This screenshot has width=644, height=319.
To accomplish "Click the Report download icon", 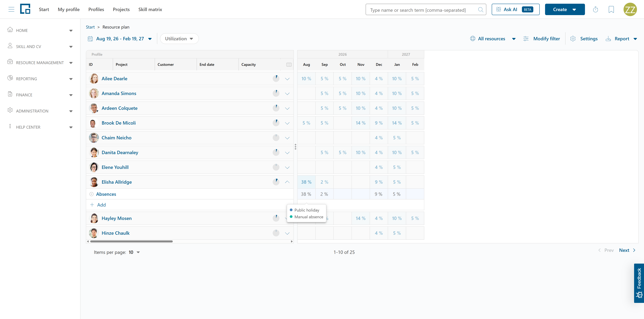I will [x=608, y=38].
